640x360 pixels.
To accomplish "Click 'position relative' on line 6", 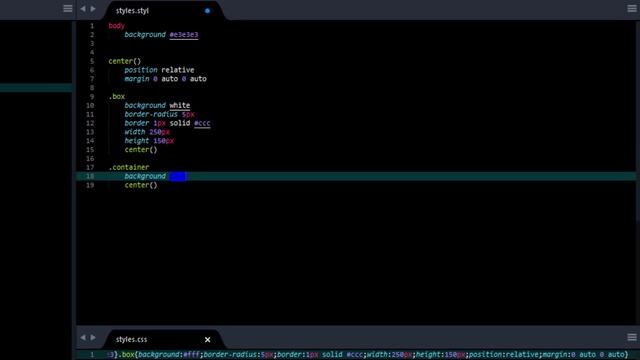I will (x=159, y=70).
